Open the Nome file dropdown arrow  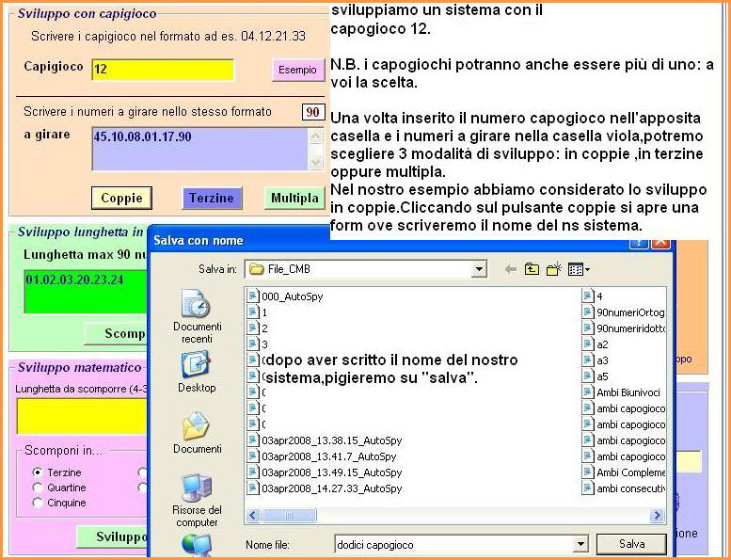click(580, 544)
